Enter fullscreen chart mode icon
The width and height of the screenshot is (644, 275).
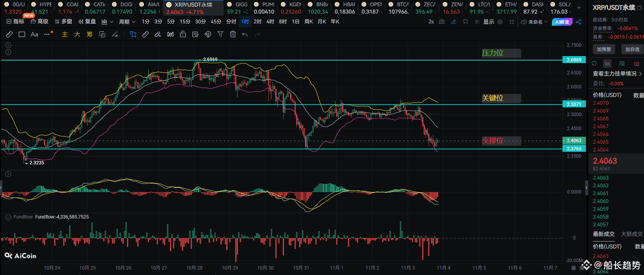[x=511, y=22]
